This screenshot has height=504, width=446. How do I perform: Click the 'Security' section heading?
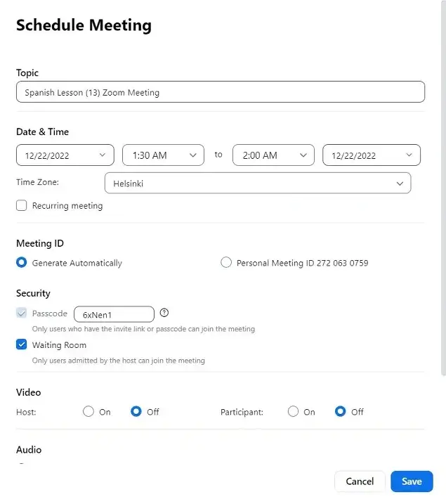[x=33, y=293]
